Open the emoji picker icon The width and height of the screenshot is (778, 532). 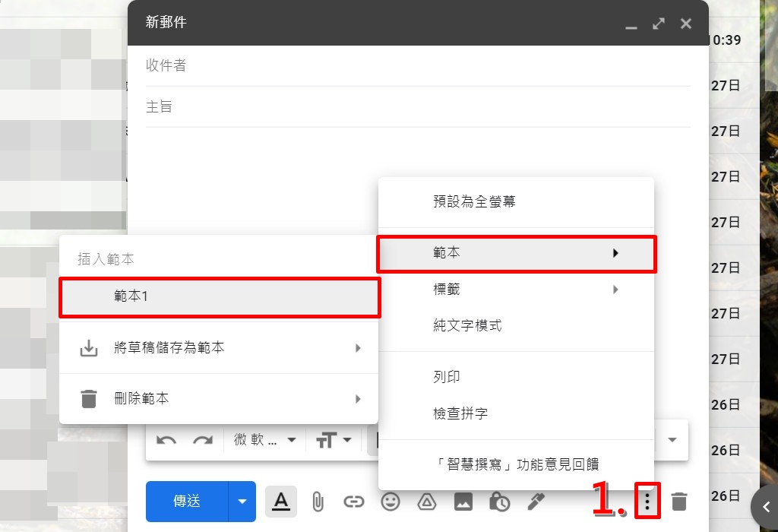click(x=391, y=502)
